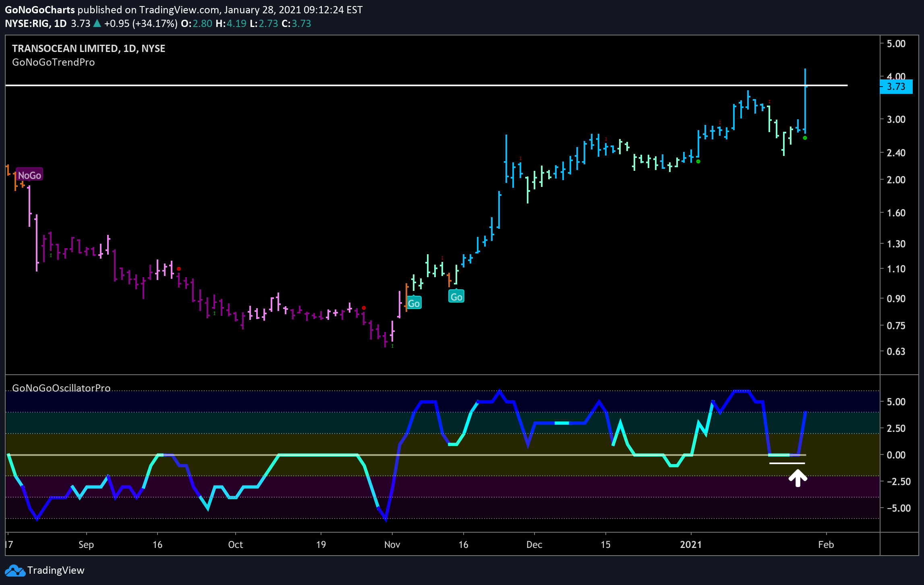Click the green dot below latest price bar
924x585 pixels.
(x=805, y=138)
